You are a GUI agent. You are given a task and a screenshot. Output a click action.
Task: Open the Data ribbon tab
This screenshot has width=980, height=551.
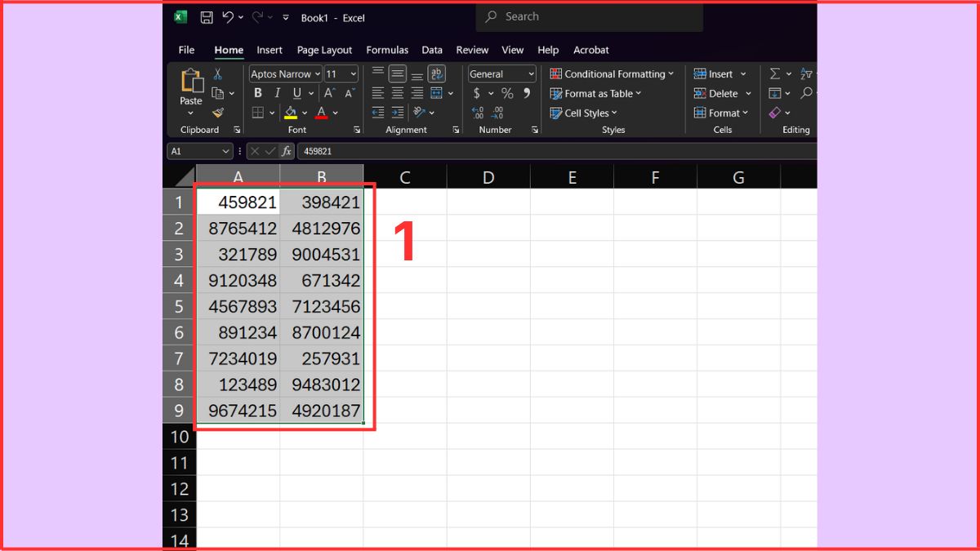pyautogui.click(x=432, y=50)
